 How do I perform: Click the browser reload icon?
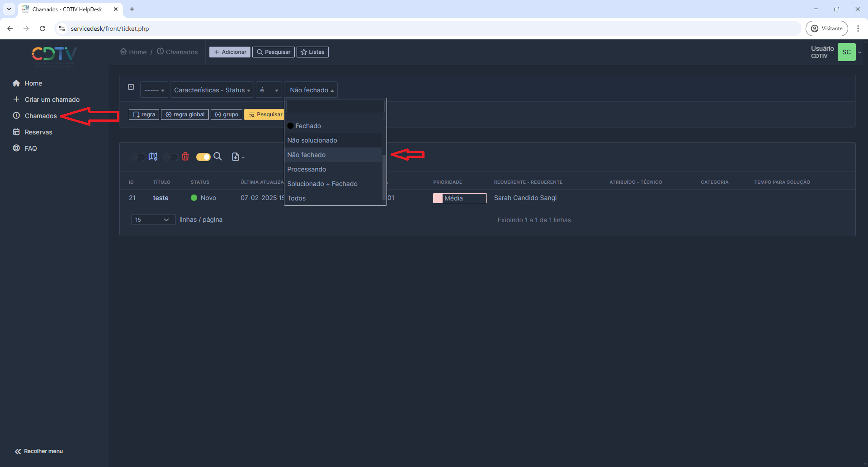tap(42, 29)
